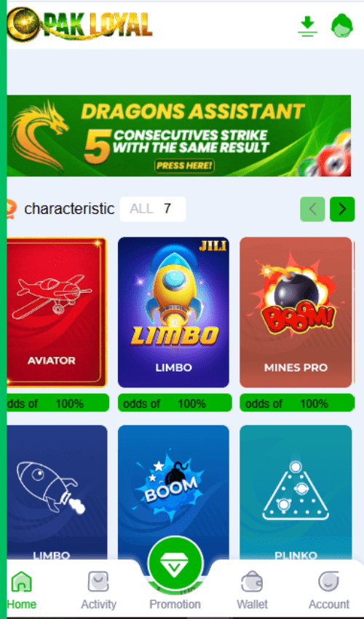This screenshot has height=619, width=364.
Task: Open Account via face icon
Action: (x=329, y=581)
